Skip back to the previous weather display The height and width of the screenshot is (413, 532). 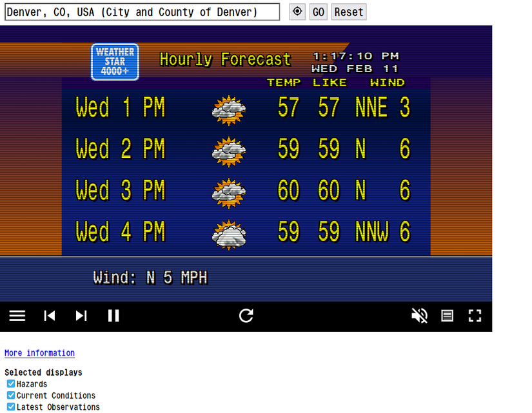coord(49,316)
